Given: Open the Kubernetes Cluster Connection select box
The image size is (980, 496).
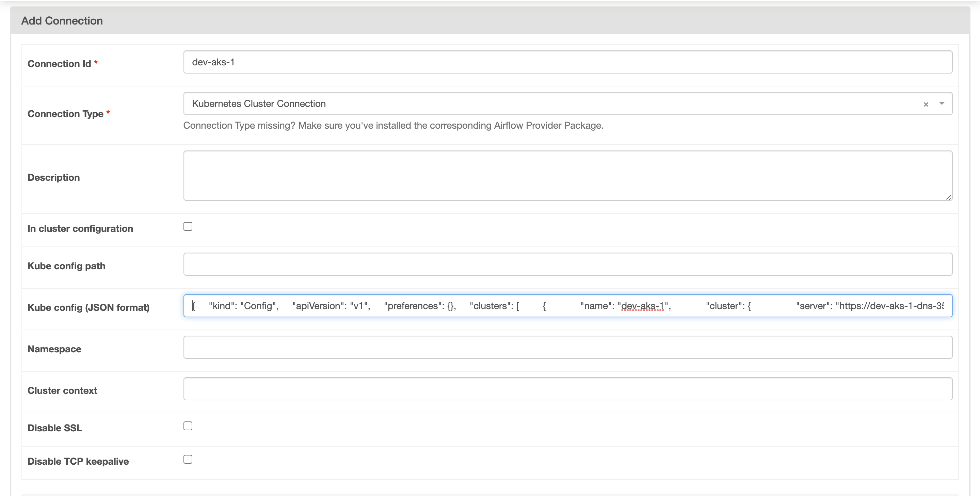Looking at the screenshot, I should (533, 103).
